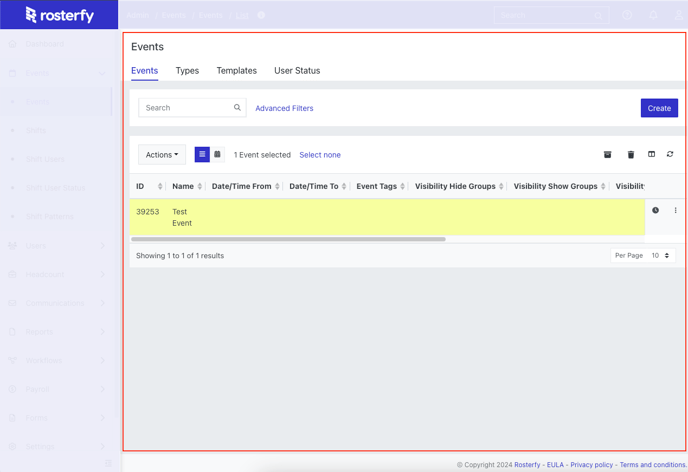The image size is (688, 472).
Task: Click event ID 39253
Action: click(x=147, y=211)
